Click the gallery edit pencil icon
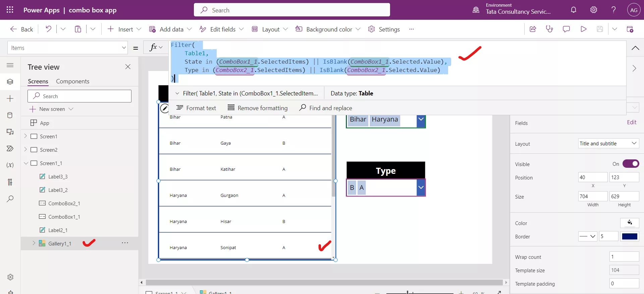The width and height of the screenshot is (644, 294). tap(164, 108)
